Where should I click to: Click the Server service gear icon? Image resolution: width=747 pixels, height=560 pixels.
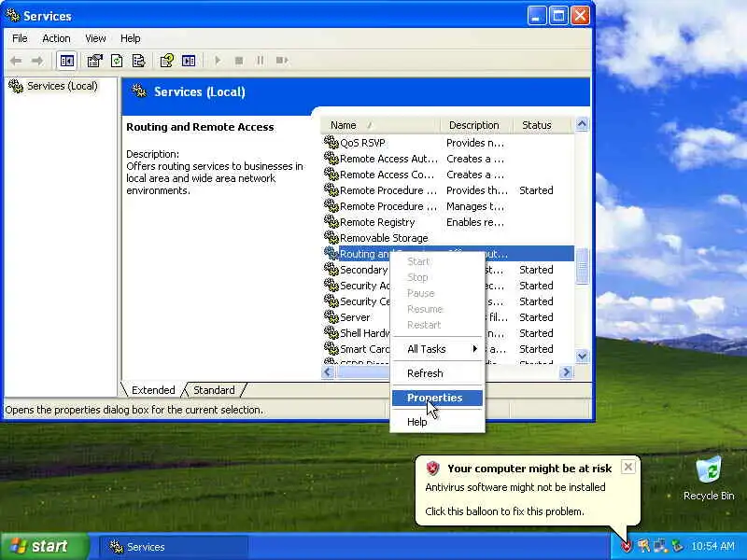[331, 316]
